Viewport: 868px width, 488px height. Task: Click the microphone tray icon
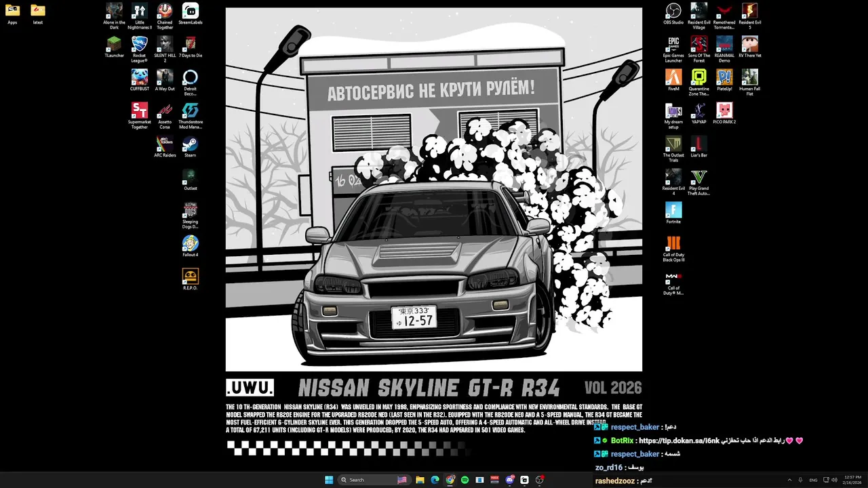[800, 480]
